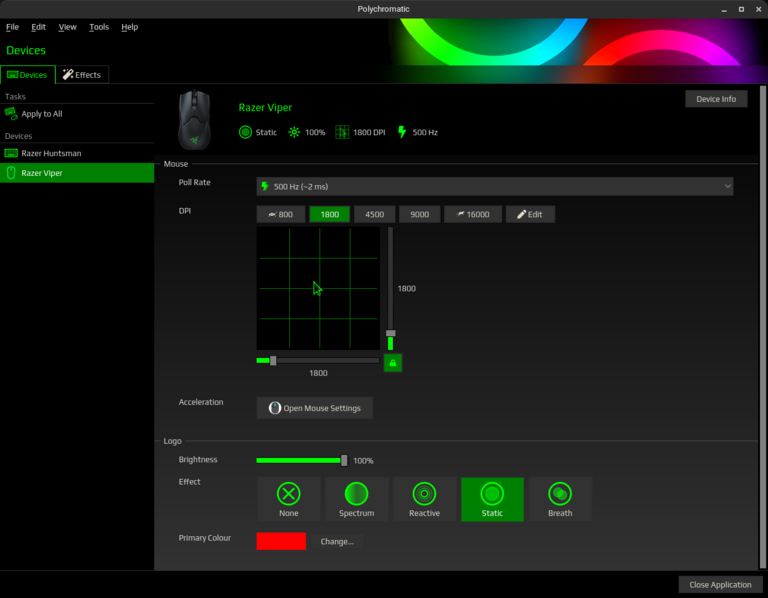This screenshot has width=768, height=598.
Task: Open the Edit menu
Action: pos(38,27)
